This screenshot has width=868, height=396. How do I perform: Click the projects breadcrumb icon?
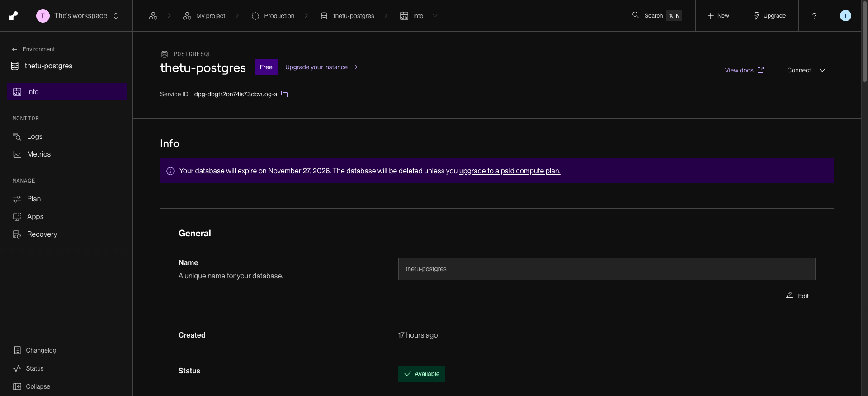153,16
